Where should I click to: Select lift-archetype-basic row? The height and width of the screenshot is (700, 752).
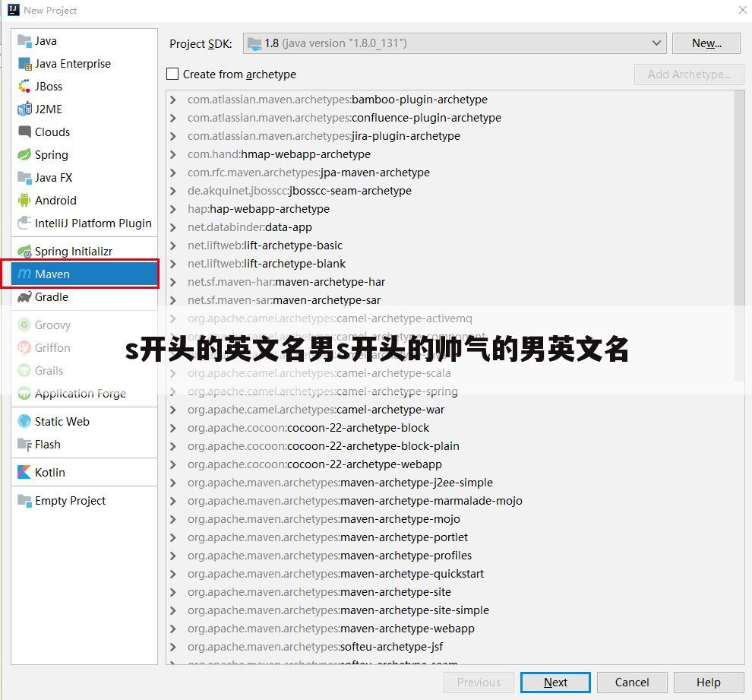(x=450, y=245)
